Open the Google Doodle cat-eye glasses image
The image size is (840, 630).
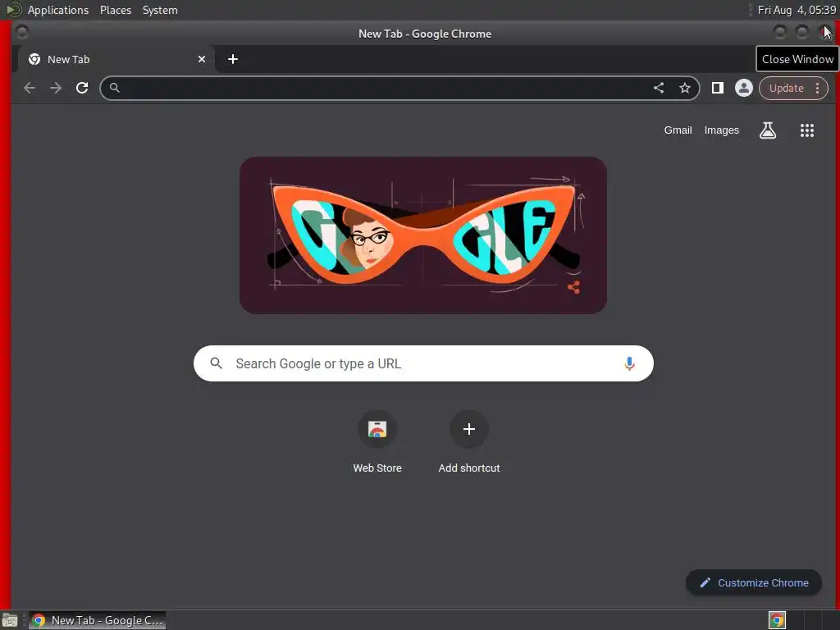(423, 235)
